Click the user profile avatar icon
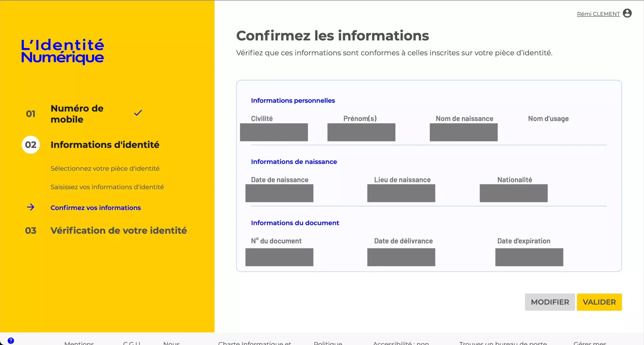 coord(627,13)
